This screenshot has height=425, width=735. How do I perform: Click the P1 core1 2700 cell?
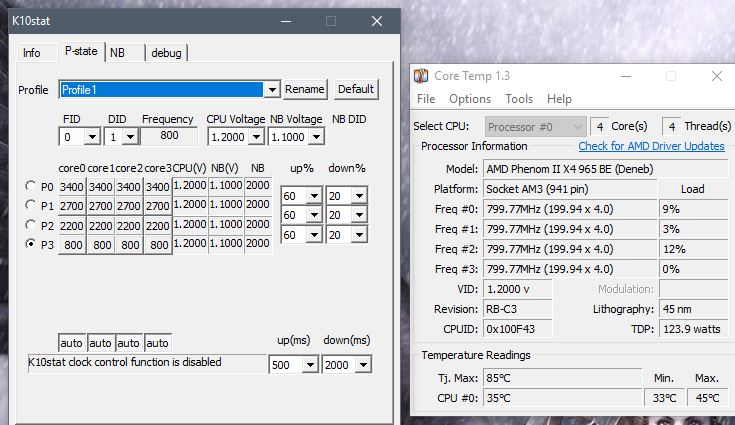(101, 206)
